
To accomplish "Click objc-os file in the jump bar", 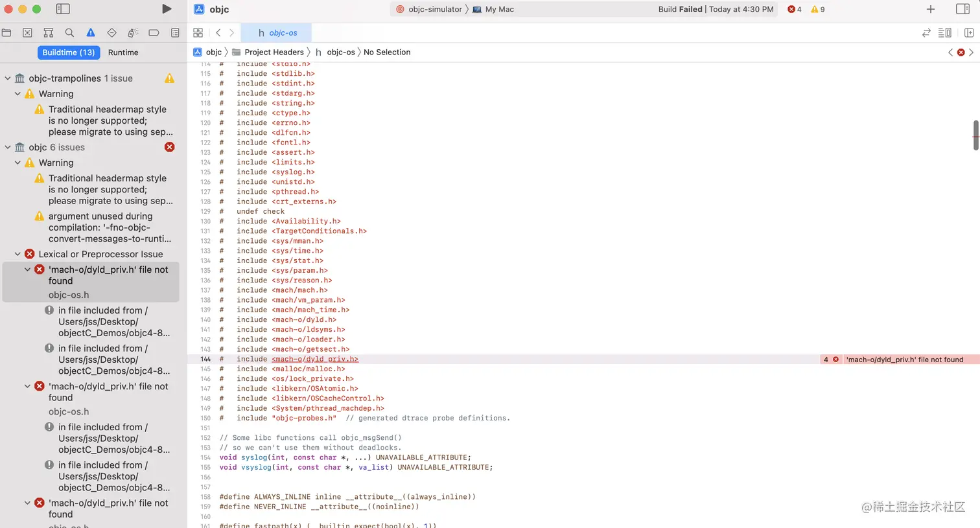I will 335,52.
